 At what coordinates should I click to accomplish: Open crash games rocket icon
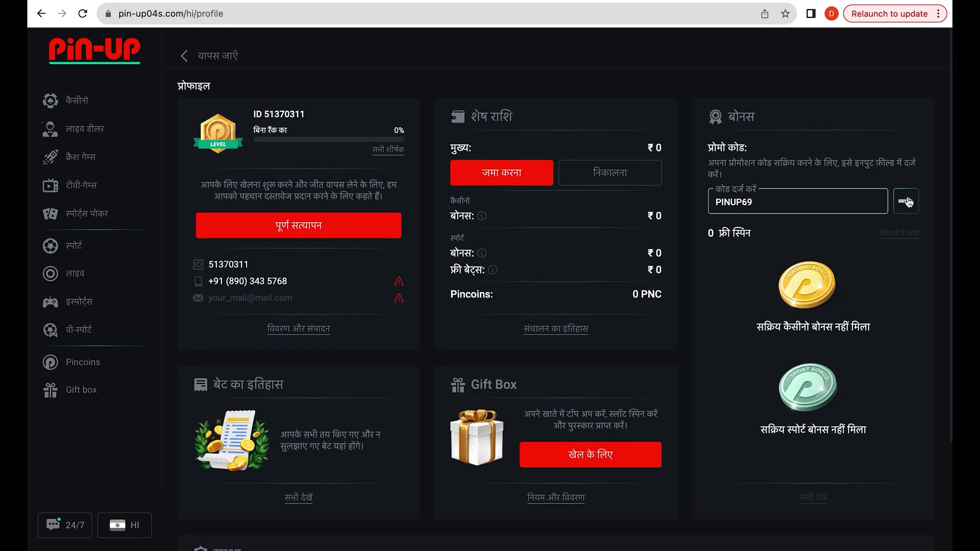(50, 157)
